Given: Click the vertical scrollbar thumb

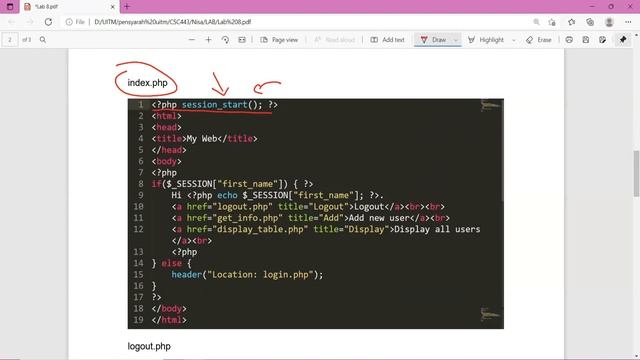Looking at the screenshot, I should pos(636,173).
